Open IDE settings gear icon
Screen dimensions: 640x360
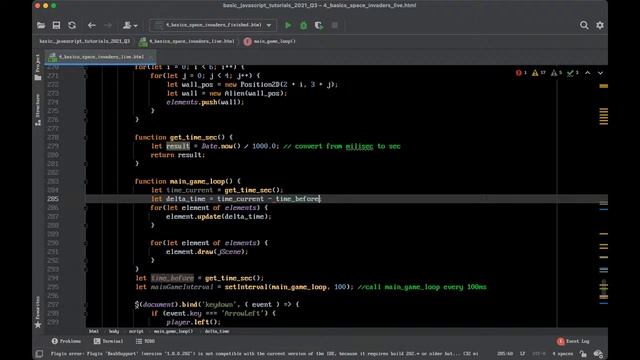click(600, 25)
